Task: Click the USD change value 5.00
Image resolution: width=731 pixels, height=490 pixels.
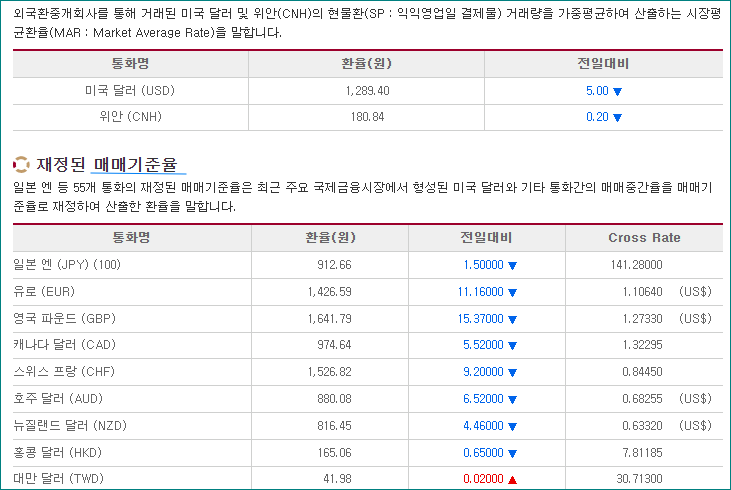Action: (x=597, y=91)
